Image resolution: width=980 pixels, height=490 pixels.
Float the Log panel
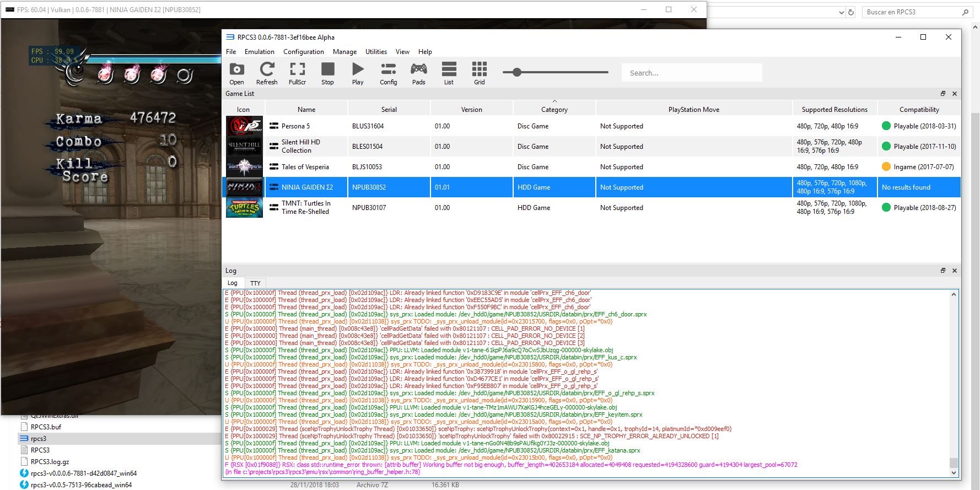click(x=943, y=271)
